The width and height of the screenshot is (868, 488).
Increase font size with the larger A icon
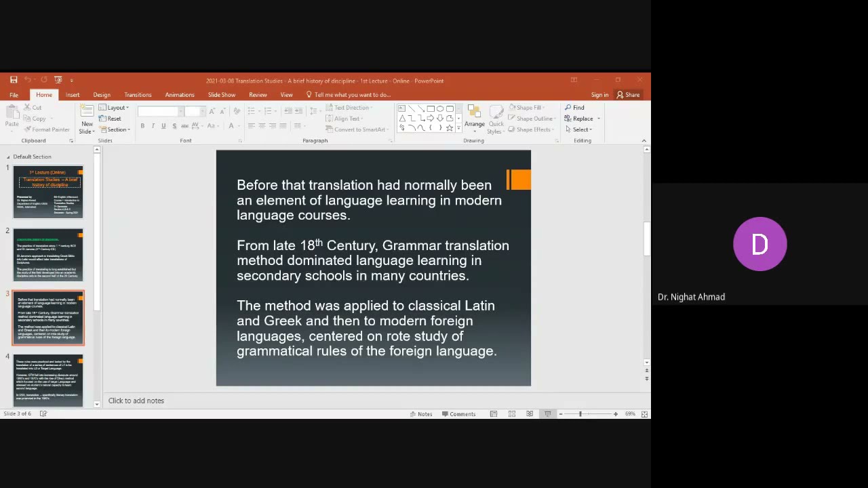[212, 111]
